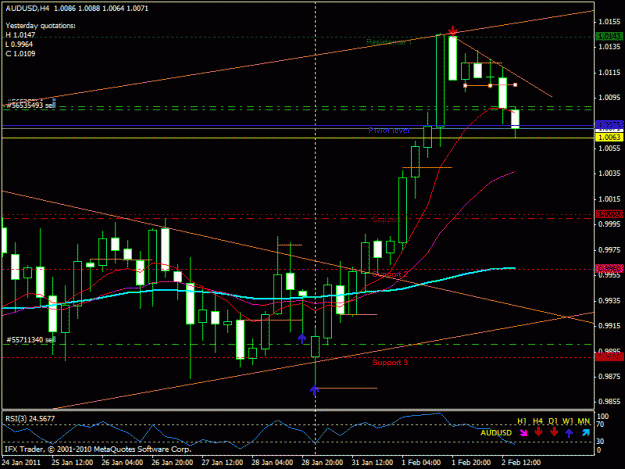Click the red down-arrow signal at the chart peak
625x469 pixels.
coord(453,31)
